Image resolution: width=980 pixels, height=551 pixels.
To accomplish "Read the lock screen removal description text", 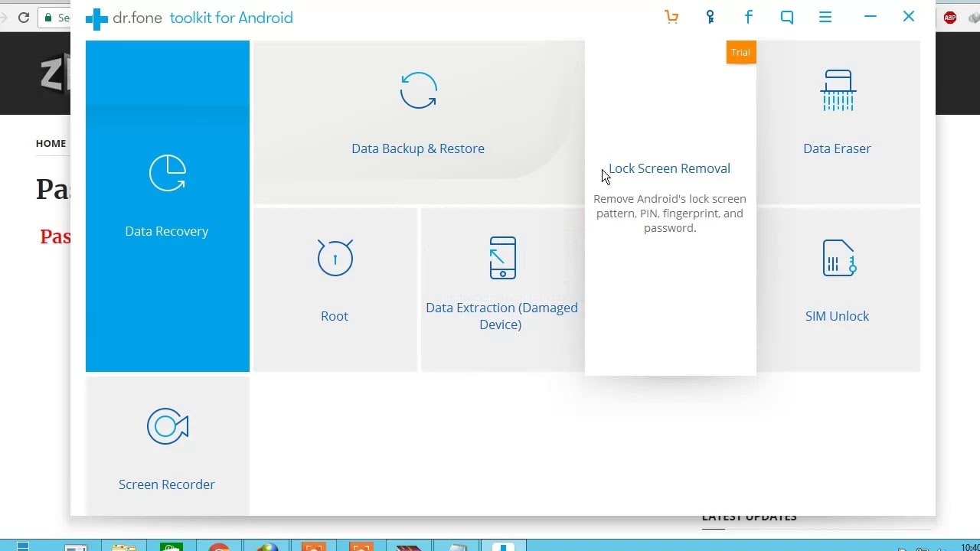I will click(670, 214).
